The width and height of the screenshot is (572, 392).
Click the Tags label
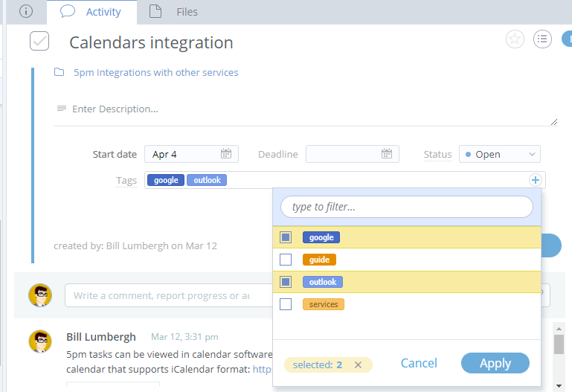click(126, 181)
